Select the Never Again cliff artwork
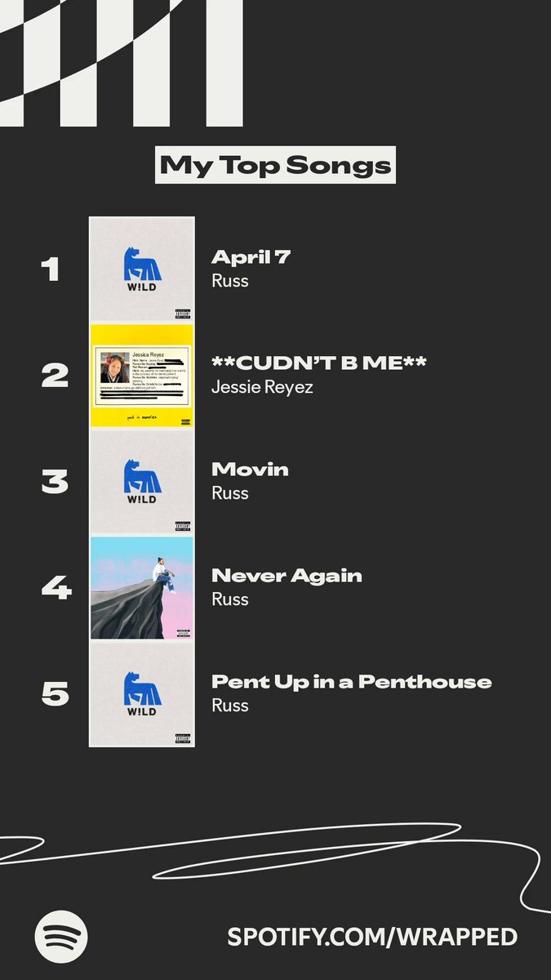551x980 pixels. point(142,588)
